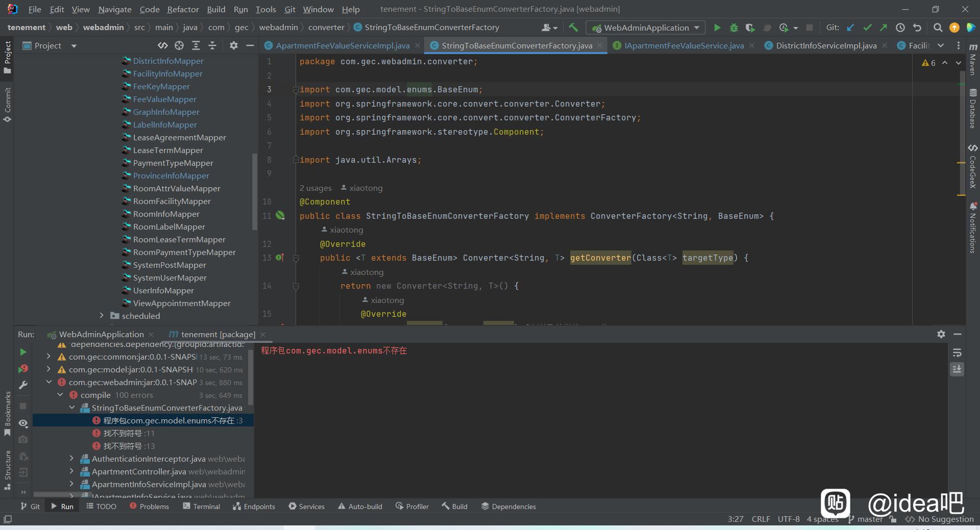Rollback changes with the undo icon

[917, 28]
